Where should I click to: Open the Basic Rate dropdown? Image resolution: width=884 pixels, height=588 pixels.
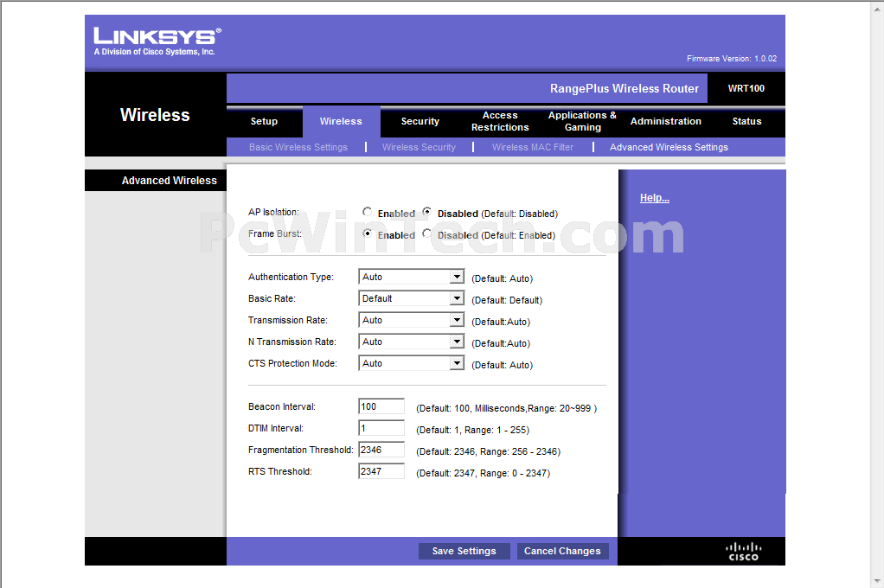tap(411, 298)
